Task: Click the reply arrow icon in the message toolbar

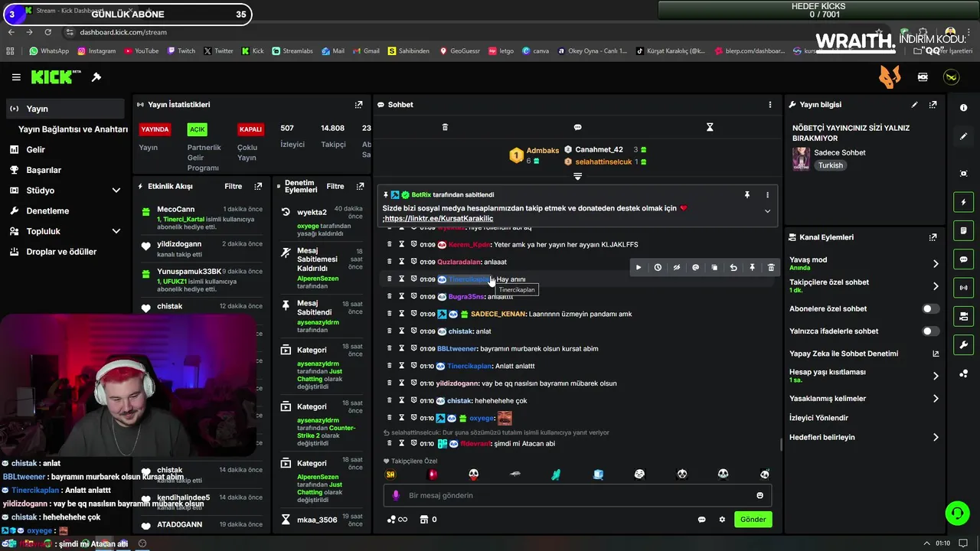Action: (733, 268)
